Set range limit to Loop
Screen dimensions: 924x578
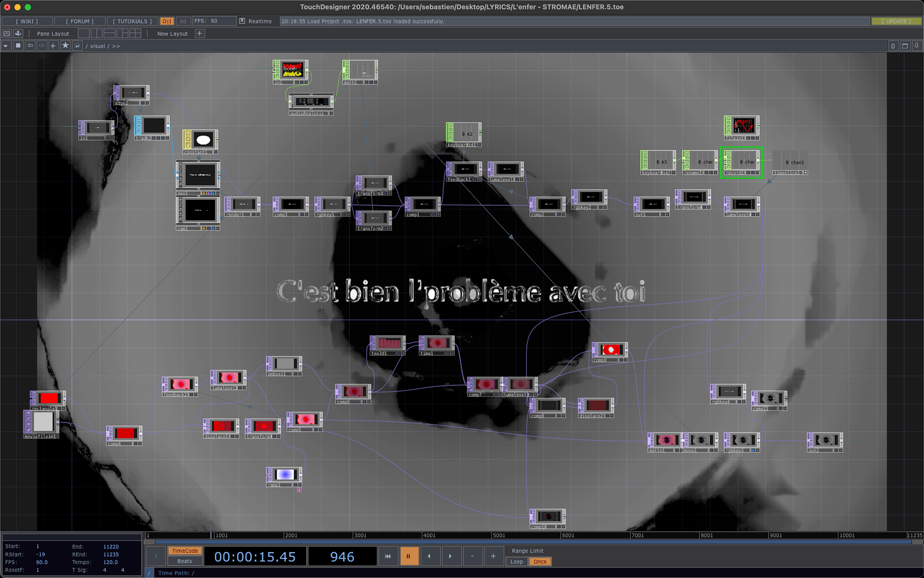point(516,562)
